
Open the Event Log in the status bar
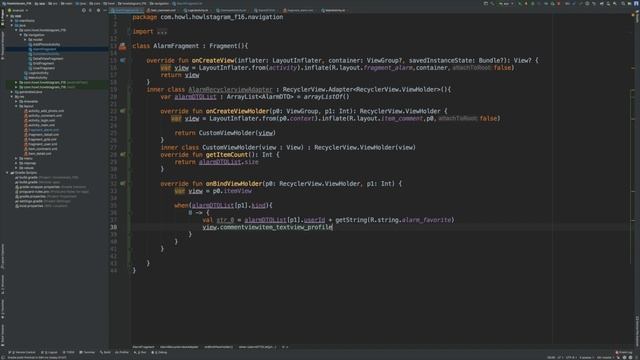point(624,352)
